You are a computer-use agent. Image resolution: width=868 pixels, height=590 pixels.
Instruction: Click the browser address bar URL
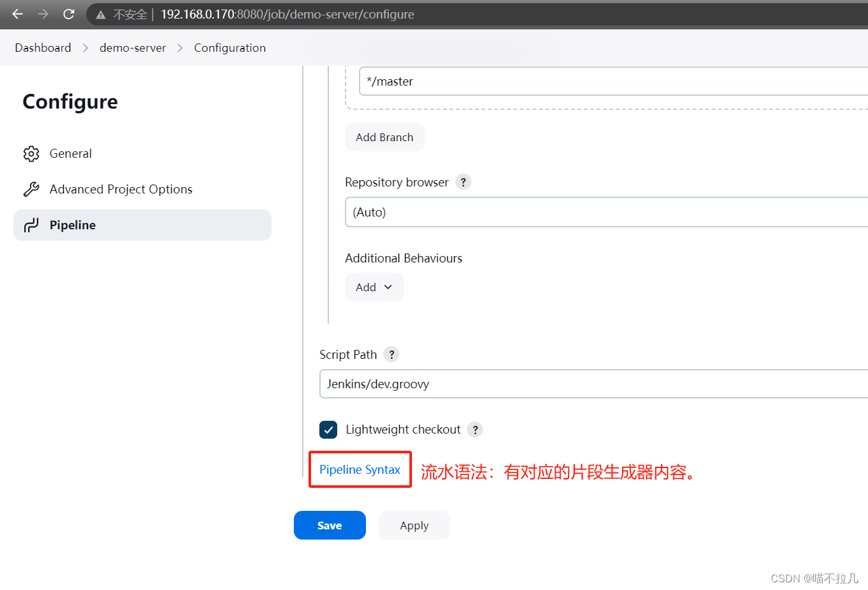click(287, 14)
